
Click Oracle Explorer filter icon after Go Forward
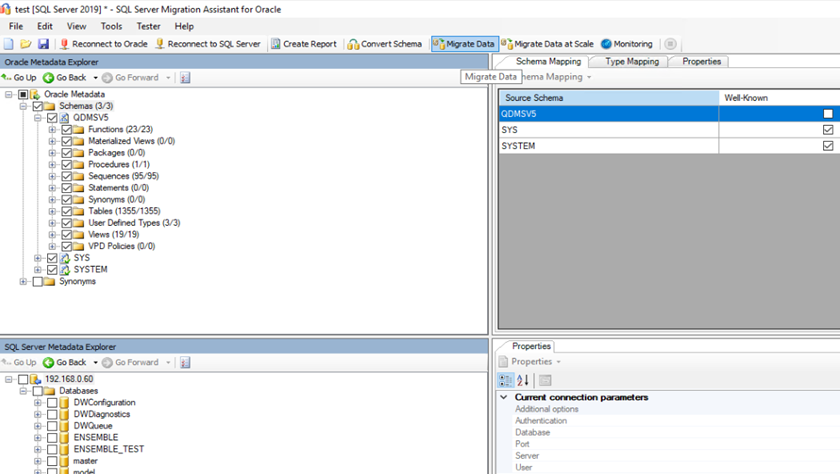(x=185, y=78)
